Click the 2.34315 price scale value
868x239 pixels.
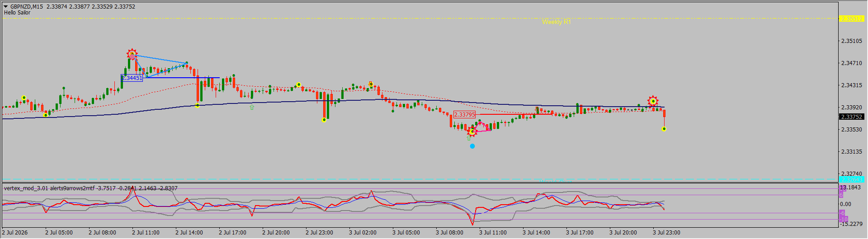pos(851,85)
